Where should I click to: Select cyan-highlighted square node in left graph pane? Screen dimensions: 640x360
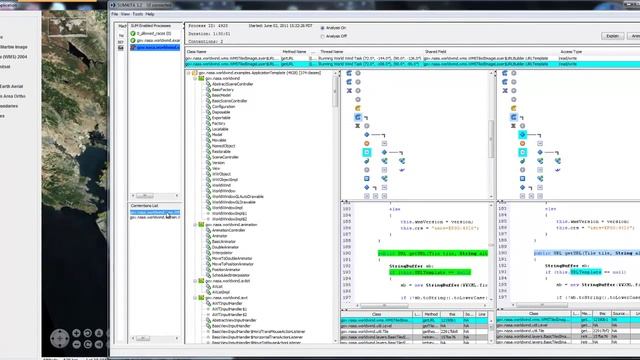pyautogui.click(x=367, y=152)
